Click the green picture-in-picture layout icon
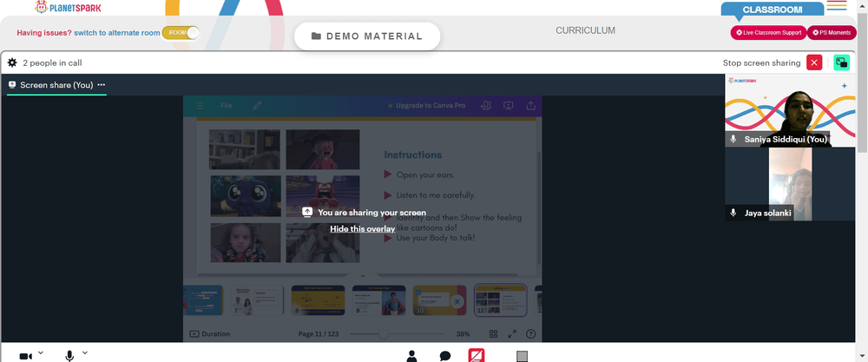The width and height of the screenshot is (868, 362). pyautogui.click(x=841, y=63)
